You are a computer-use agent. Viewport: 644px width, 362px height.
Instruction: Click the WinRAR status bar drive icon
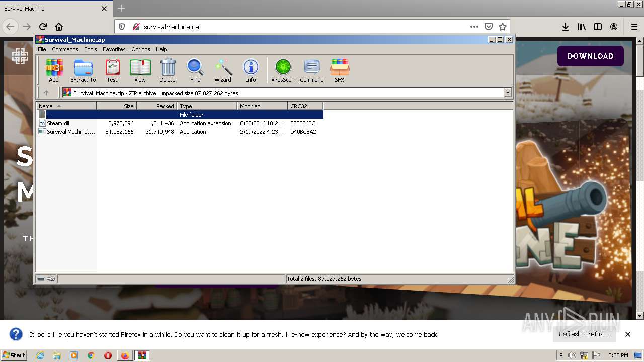pos(41,279)
